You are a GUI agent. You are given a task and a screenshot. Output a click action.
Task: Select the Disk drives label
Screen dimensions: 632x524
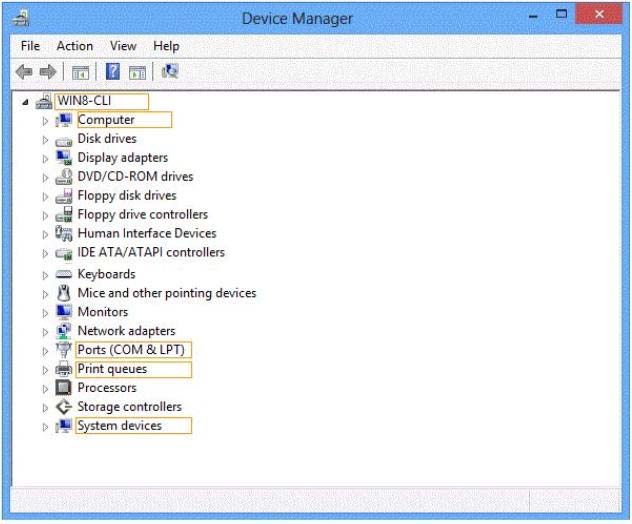[x=107, y=139]
